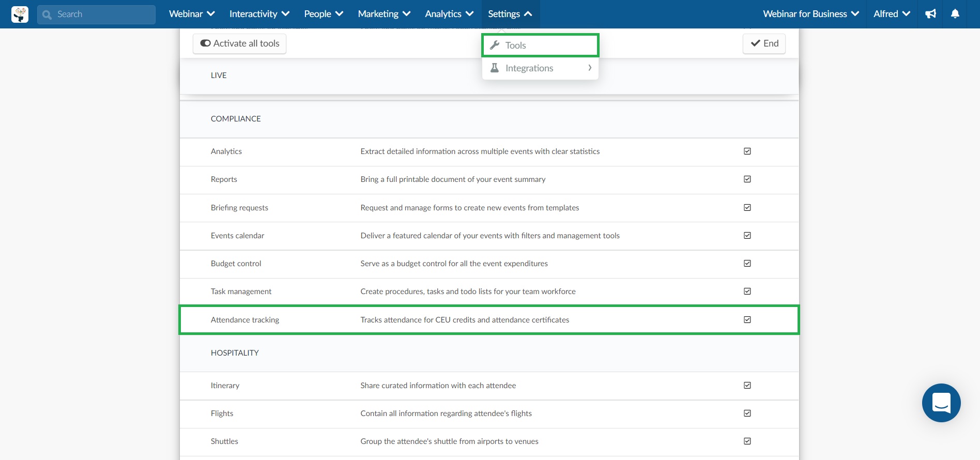Click the flask icon beside Integrations

(495, 68)
